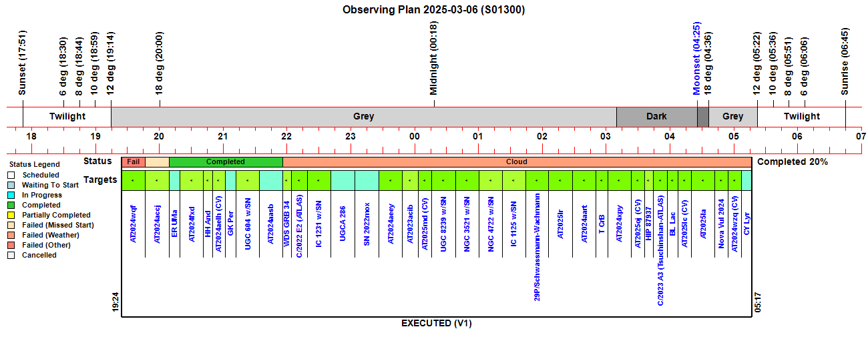Click the green Completed status segment
Image resolution: width=868 pixels, height=337 pixels.
click(x=226, y=161)
